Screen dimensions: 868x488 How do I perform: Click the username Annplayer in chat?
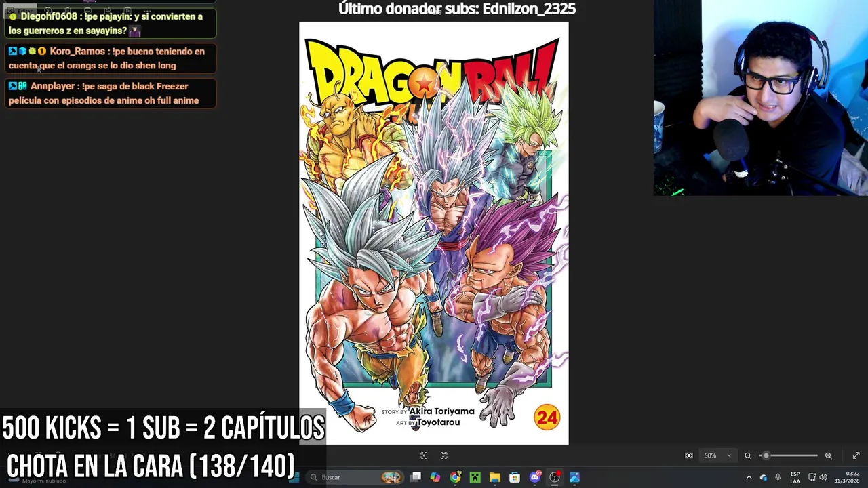coord(52,87)
